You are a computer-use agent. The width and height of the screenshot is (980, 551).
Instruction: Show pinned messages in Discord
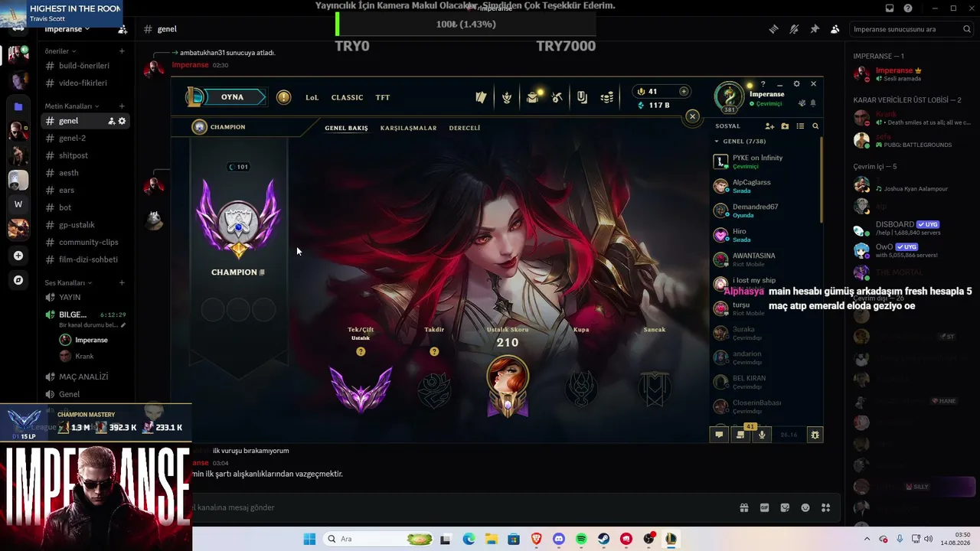click(x=815, y=29)
